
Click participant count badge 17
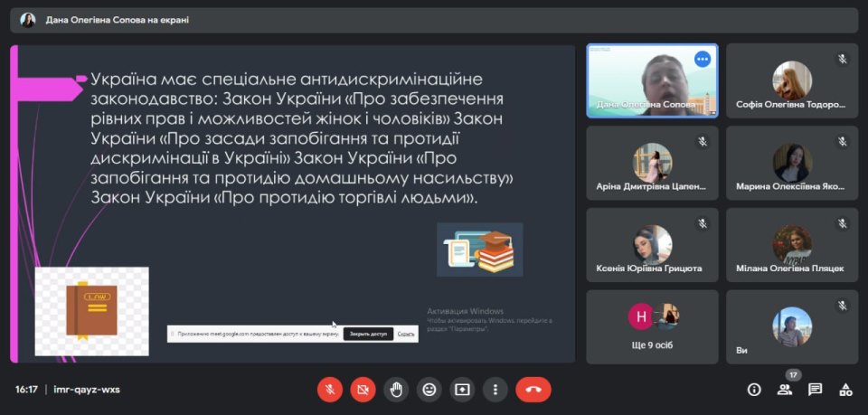pyautogui.click(x=793, y=375)
